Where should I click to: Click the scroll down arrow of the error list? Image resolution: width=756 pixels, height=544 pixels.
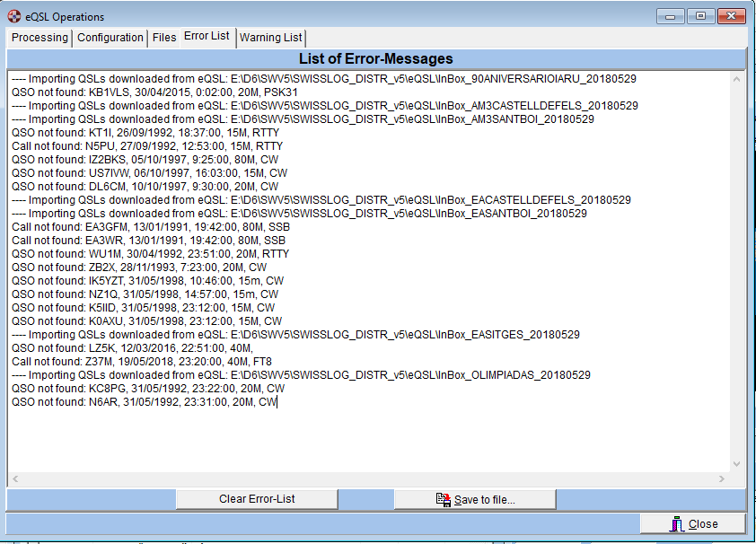pos(737,464)
